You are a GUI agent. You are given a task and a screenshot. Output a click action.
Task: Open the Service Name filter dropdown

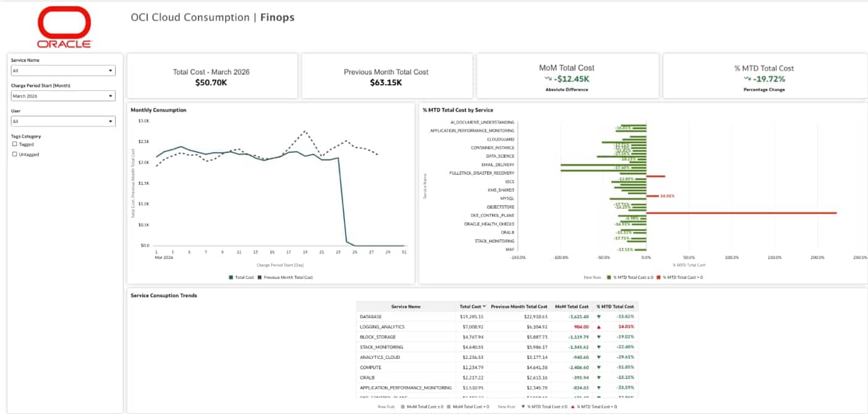(x=63, y=71)
